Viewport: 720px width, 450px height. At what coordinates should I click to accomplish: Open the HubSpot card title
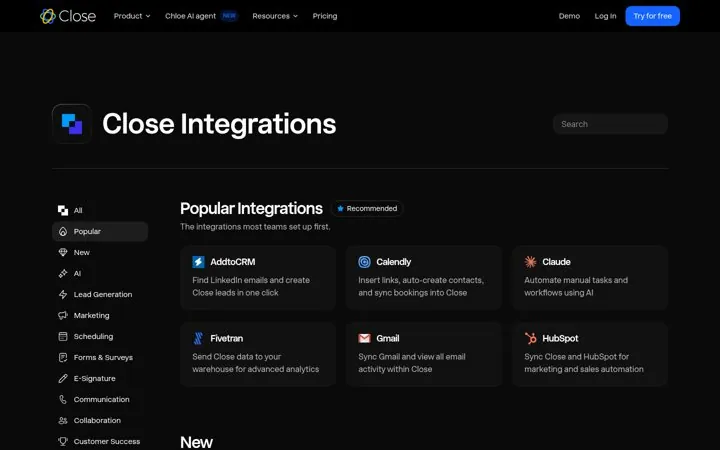tap(560, 338)
